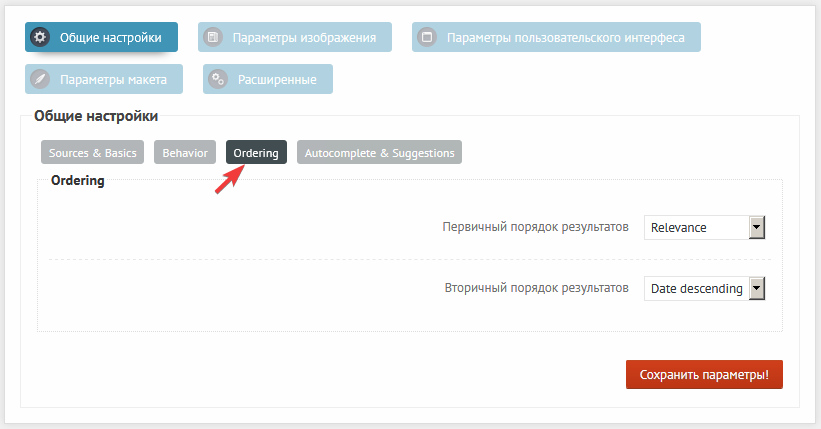This screenshot has height=429, width=821.
Task: Go to Autocomplete & Suggestions sub-tab
Action: [x=379, y=153]
